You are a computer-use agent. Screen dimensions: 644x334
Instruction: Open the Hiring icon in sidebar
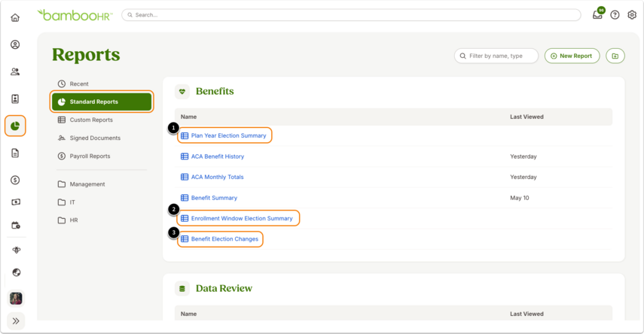(15, 99)
